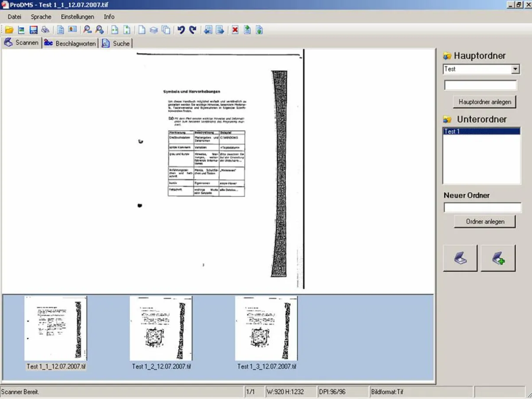532x399 pixels.
Task: Open the Einstellungen menu
Action: tap(78, 17)
